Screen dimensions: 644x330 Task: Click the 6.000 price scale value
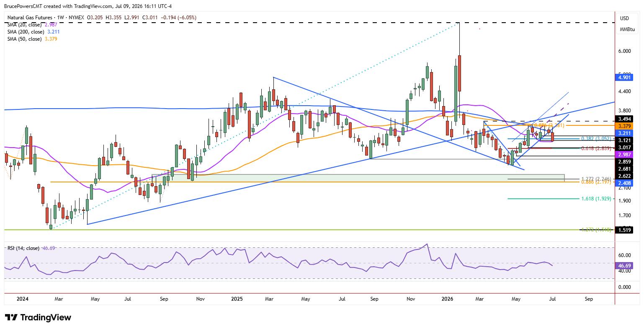click(625, 51)
